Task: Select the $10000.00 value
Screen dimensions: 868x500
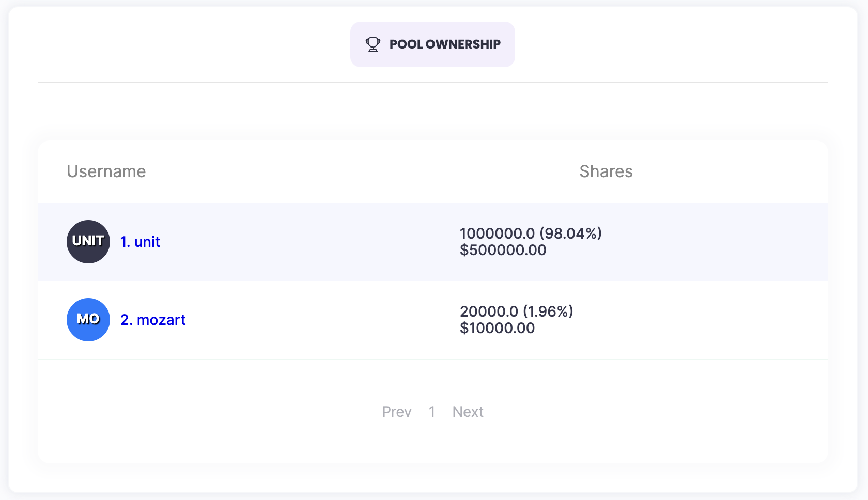Action: coord(497,329)
